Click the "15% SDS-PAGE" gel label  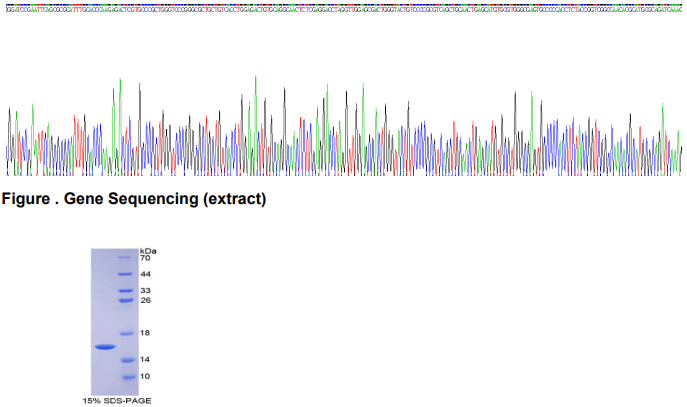coord(117,401)
